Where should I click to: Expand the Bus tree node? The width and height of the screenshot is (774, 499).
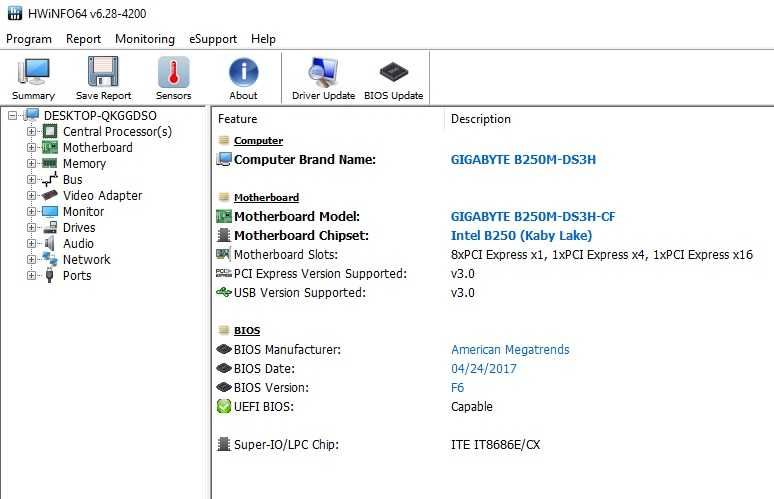tap(32, 179)
